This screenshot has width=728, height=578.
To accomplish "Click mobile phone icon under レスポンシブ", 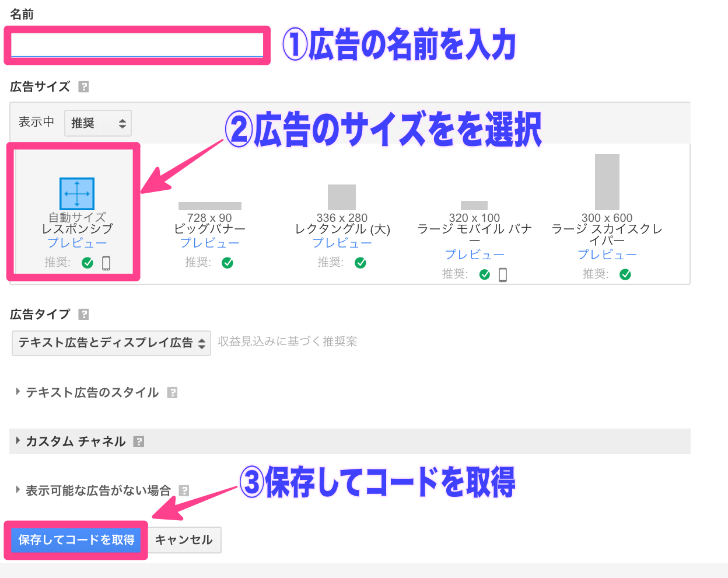I will 106,263.
